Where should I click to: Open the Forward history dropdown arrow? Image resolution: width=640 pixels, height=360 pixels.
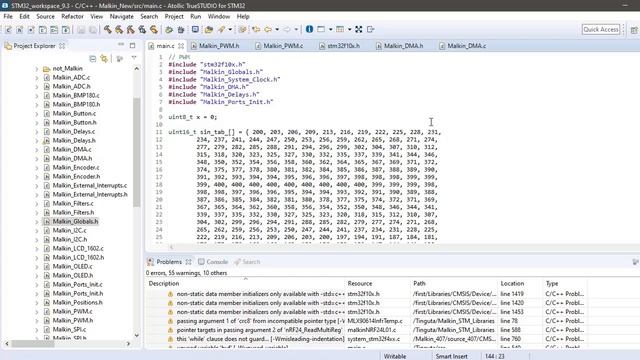296,29
